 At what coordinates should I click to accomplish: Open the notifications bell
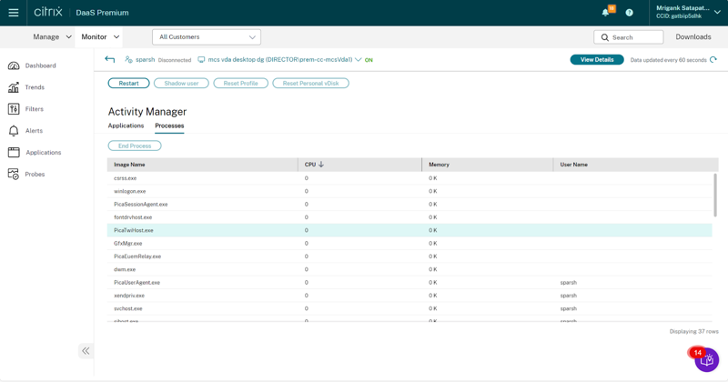point(605,13)
